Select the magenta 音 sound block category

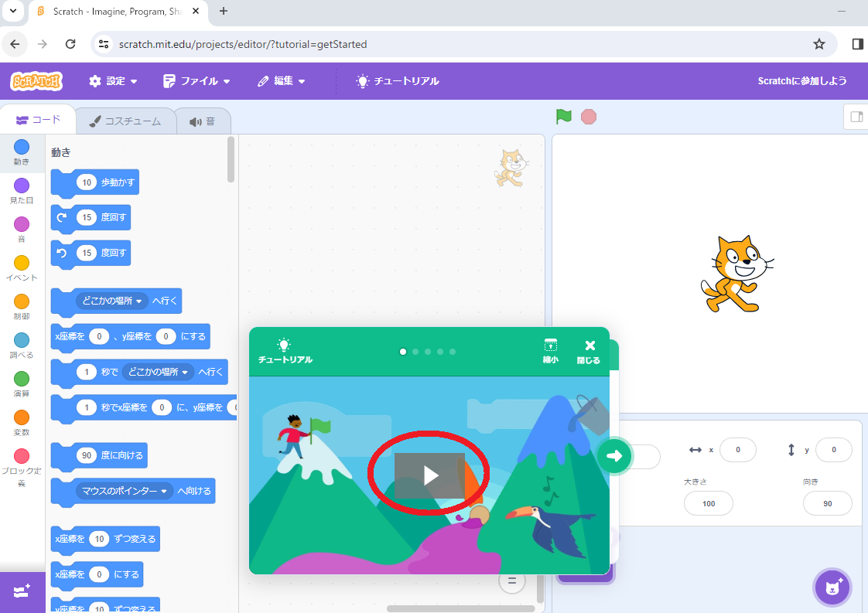point(22,230)
